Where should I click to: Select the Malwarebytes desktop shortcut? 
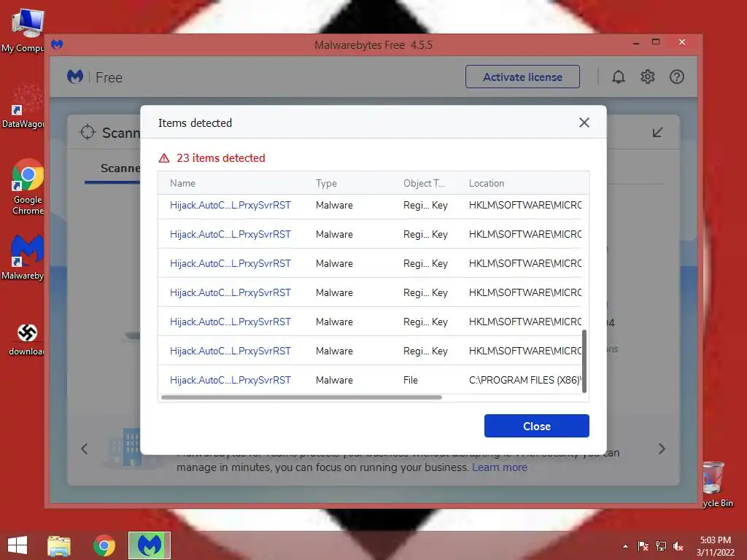pyautogui.click(x=24, y=257)
